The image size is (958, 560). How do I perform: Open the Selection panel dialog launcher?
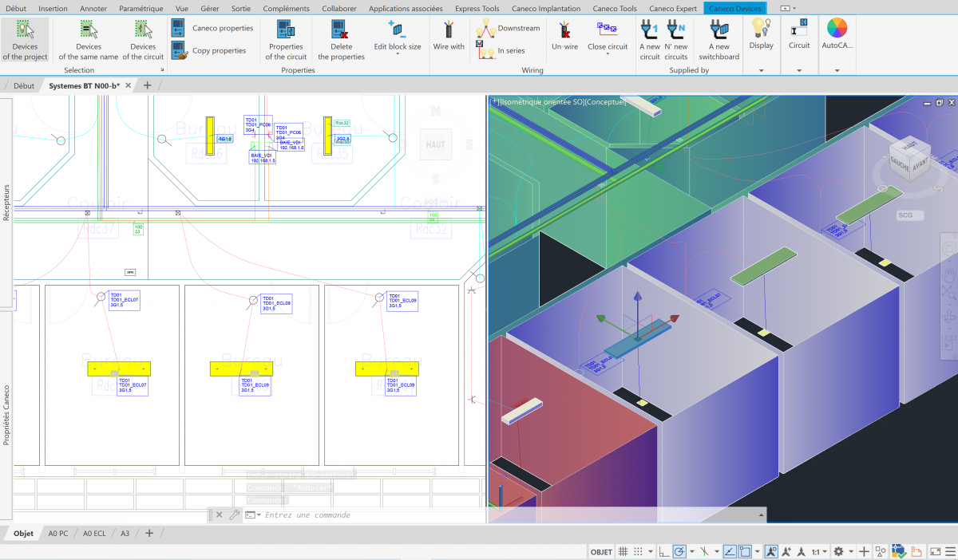[162, 70]
